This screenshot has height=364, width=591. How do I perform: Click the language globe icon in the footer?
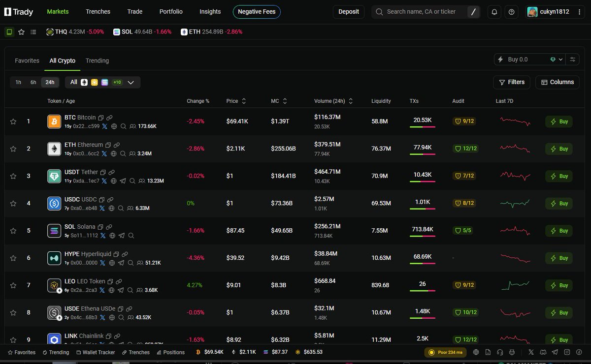point(476,352)
